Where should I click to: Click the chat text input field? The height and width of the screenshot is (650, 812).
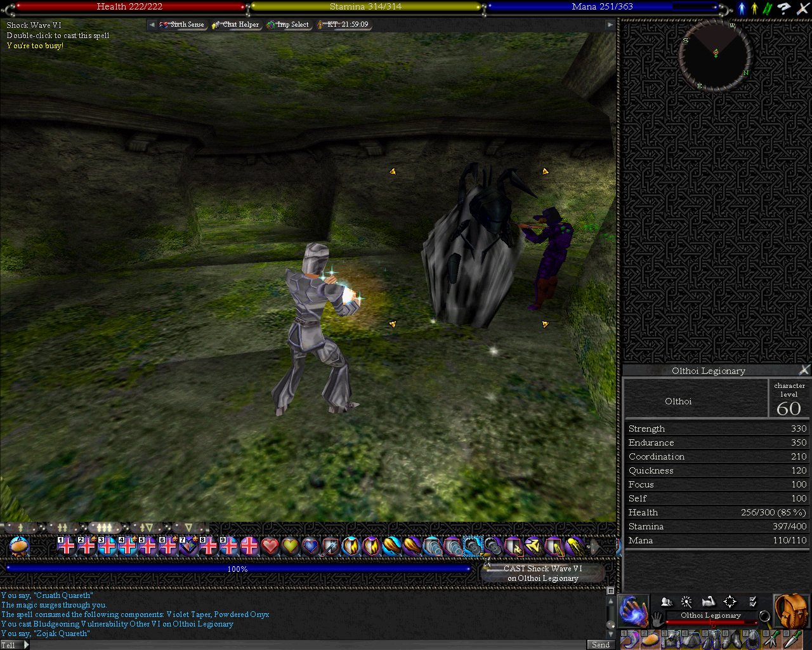(308, 645)
